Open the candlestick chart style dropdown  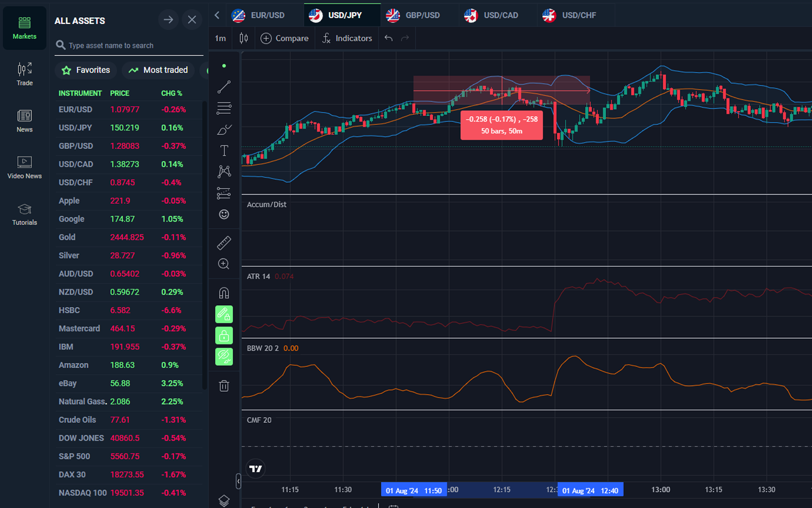click(x=244, y=38)
